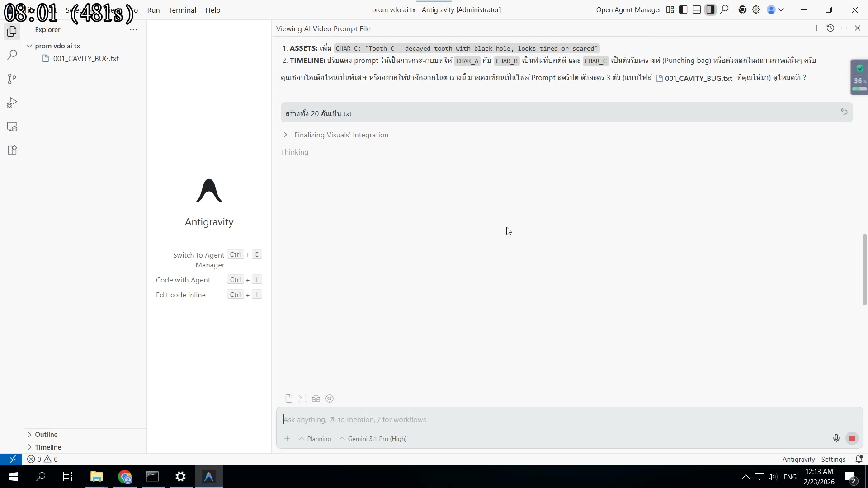
Task: Open the Terminal menu
Action: pyautogui.click(x=182, y=10)
